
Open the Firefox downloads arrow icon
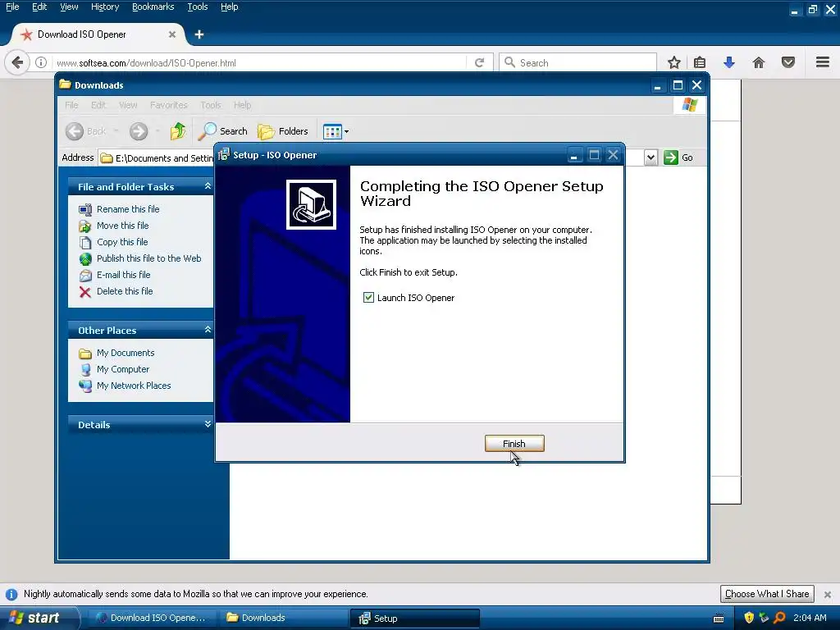729,62
